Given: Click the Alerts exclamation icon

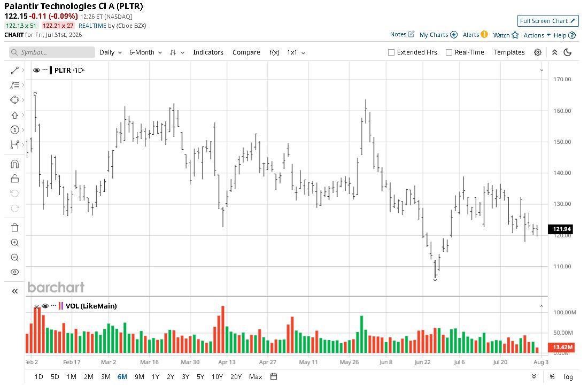Looking at the screenshot, I should pos(484,34).
